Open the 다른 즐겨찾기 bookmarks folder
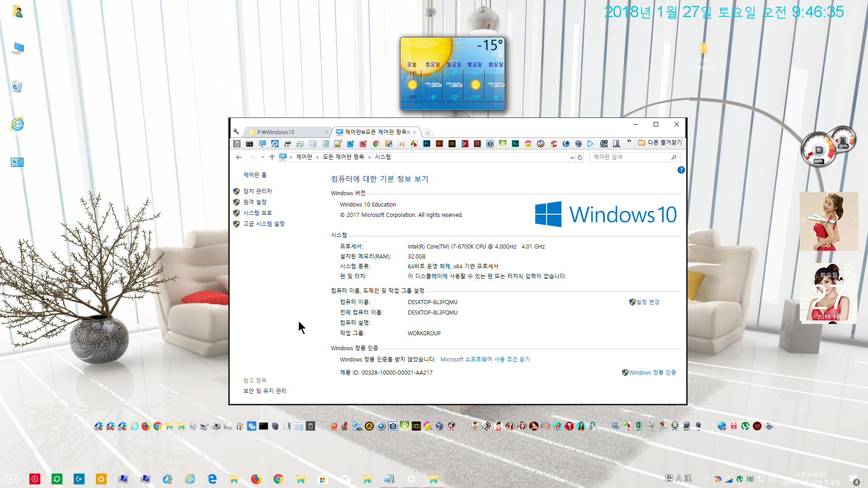This screenshot has width=868, height=488. (x=660, y=143)
